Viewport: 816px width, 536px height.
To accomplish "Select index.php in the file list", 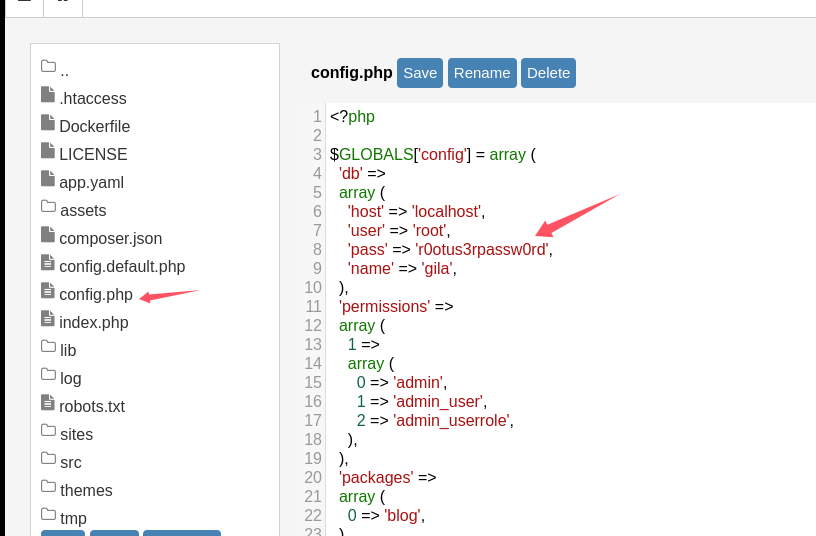I will click(x=93, y=323).
